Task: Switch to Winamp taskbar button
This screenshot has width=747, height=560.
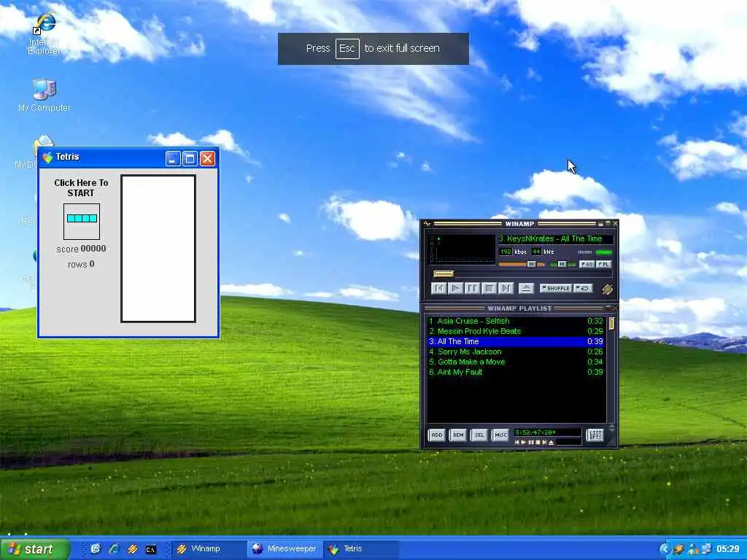Action: coord(208,549)
